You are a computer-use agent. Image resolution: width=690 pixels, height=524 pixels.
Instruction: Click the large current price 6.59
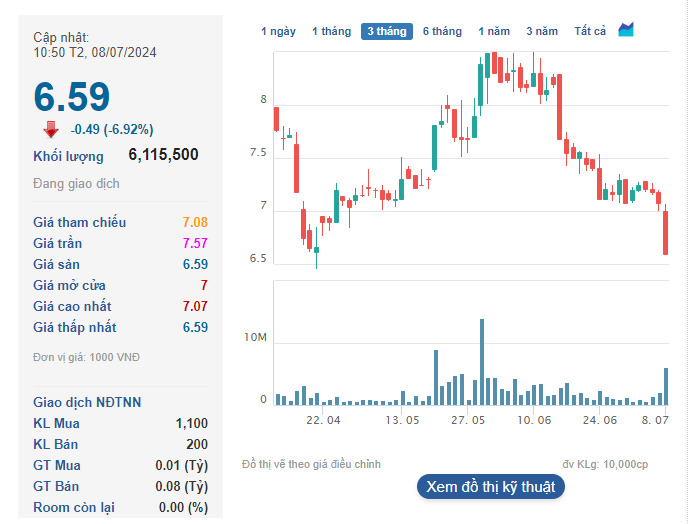click(x=72, y=97)
